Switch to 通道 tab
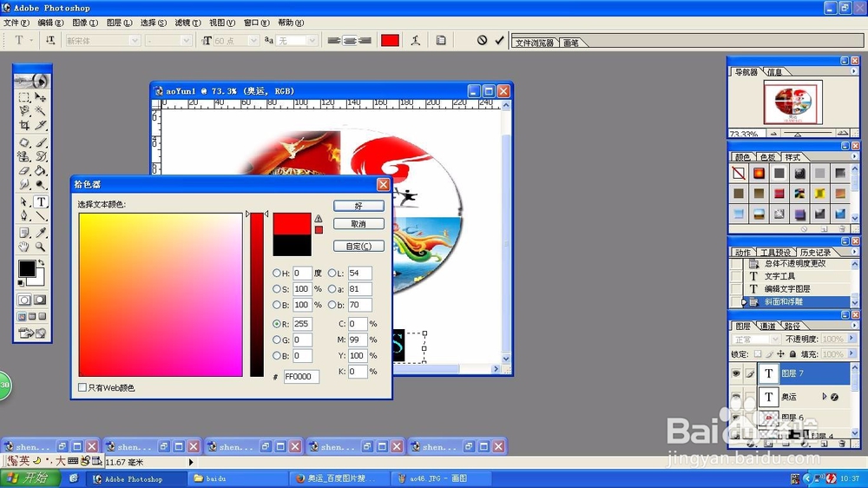Viewport: 868px width, 488px height. [x=767, y=326]
